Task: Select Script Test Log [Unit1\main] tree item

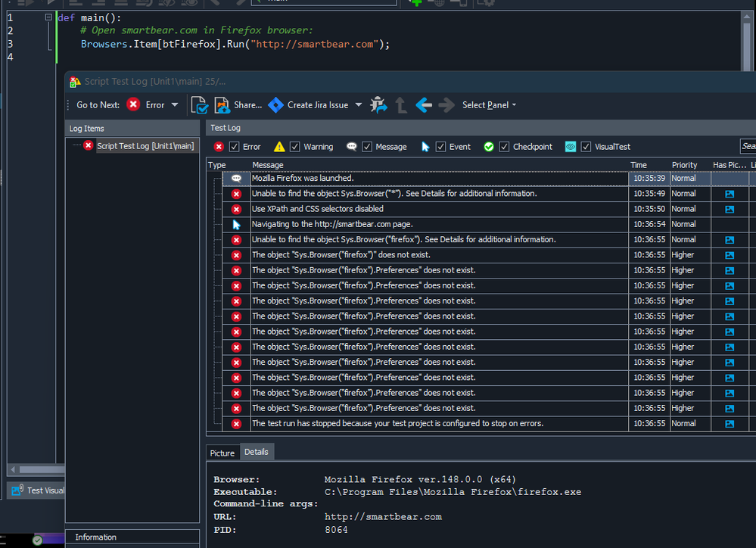Action: click(145, 145)
